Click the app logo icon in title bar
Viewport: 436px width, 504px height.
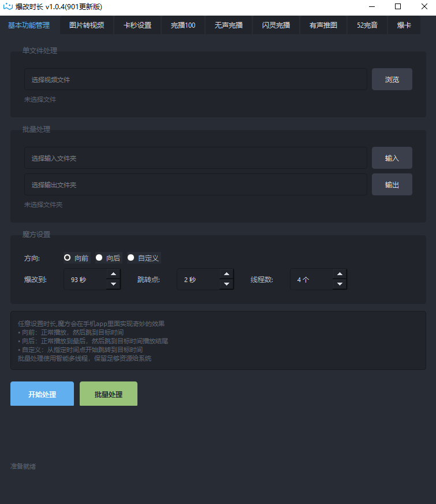[8, 7]
